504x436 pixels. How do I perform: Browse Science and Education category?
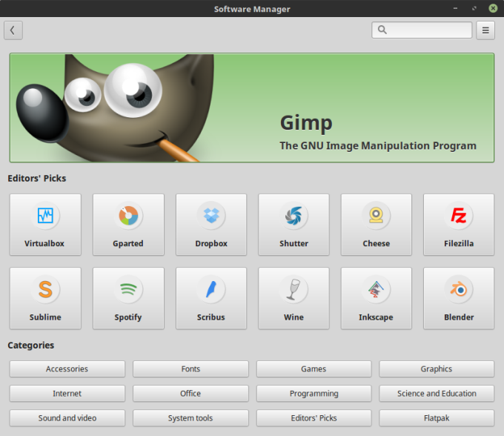pyautogui.click(x=437, y=394)
